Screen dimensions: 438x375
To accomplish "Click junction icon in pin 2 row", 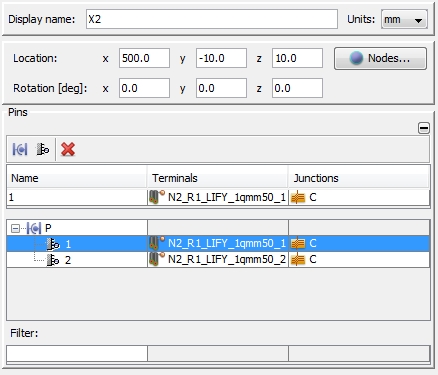I will (298, 260).
